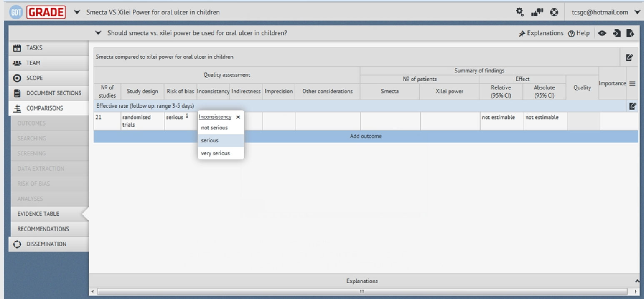Open Help in the question bar

click(x=579, y=33)
